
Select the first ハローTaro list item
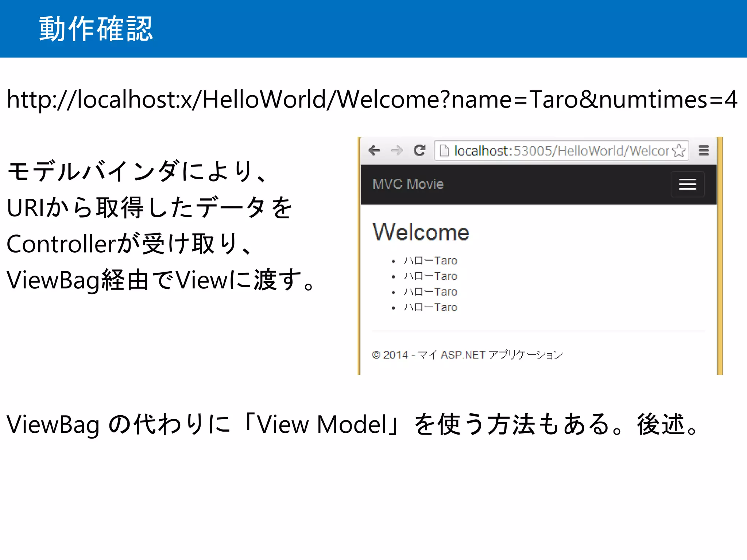430,261
